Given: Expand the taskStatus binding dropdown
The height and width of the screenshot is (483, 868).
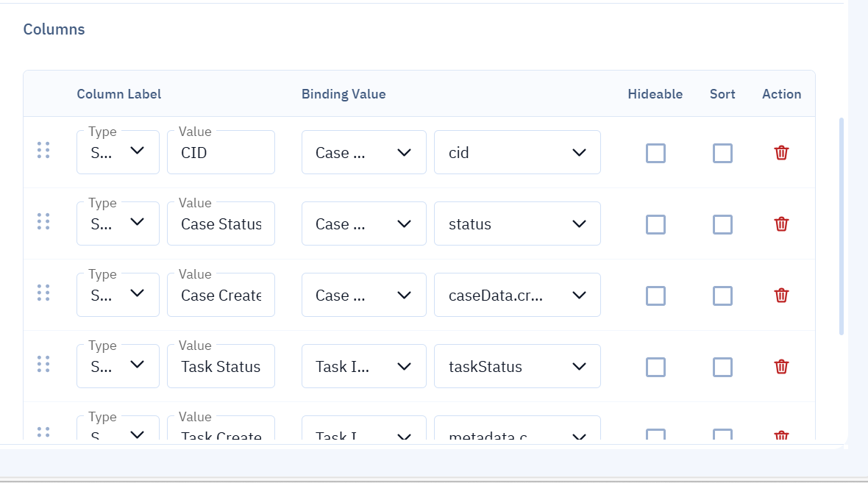Looking at the screenshot, I should pyautogui.click(x=517, y=367).
